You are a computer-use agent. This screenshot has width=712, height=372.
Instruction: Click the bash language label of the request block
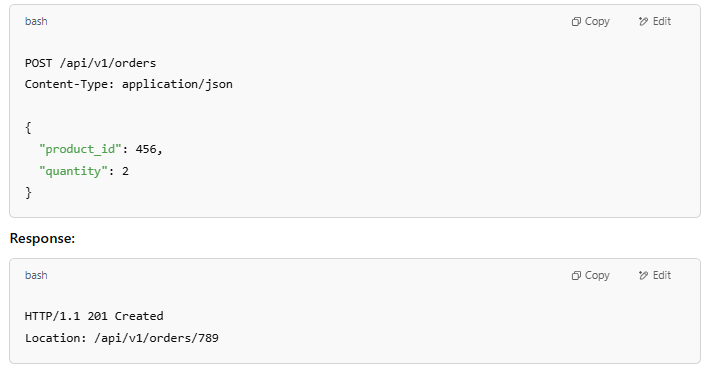[x=36, y=21]
